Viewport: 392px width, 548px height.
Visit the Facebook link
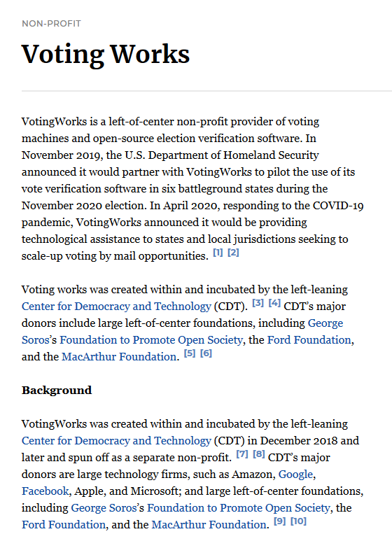(45, 491)
